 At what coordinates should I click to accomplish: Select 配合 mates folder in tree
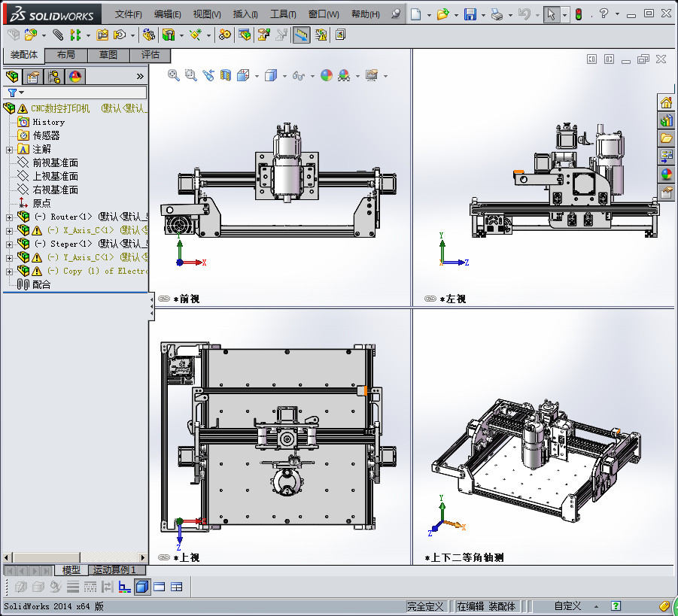[x=41, y=284]
